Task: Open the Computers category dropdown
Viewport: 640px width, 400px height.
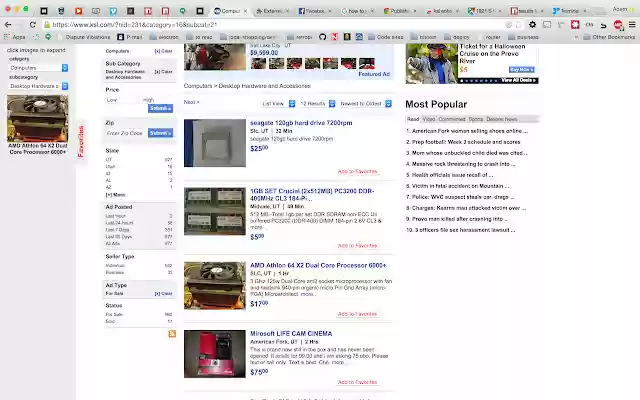Action: click(38, 68)
